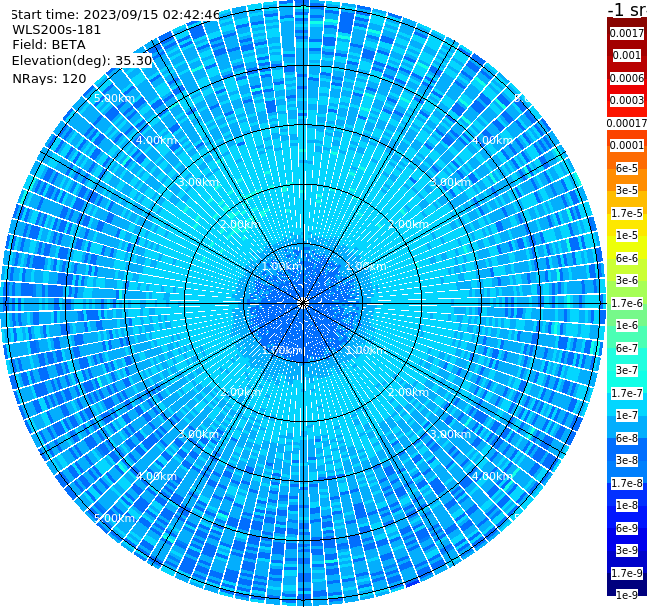Click the 'Start time: 2023/09/15 02:42:46' header text
Screen dimensions: 647x607
(x=116, y=14)
